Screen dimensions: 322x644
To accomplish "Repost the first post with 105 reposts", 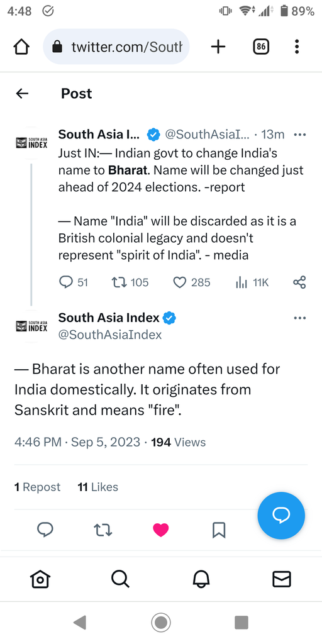I will [130, 282].
